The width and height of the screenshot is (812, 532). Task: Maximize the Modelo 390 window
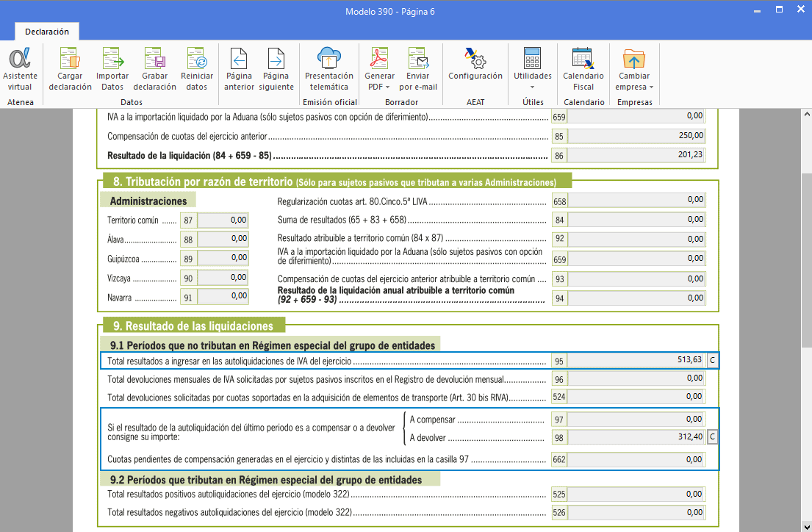coord(779,10)
